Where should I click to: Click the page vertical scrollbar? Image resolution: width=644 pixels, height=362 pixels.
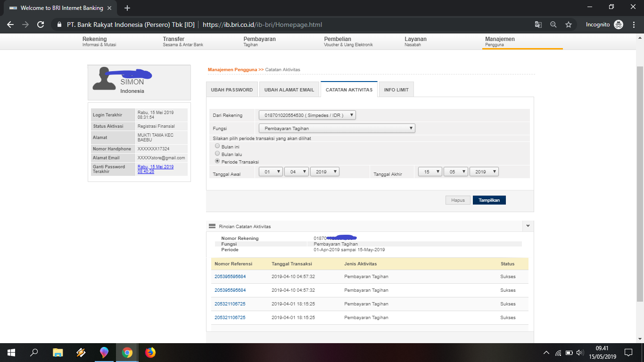[x=640, y=184]
